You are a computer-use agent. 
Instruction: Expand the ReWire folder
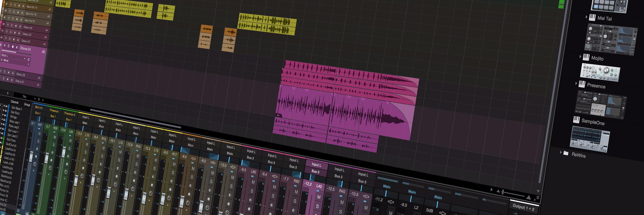[561, 152]
